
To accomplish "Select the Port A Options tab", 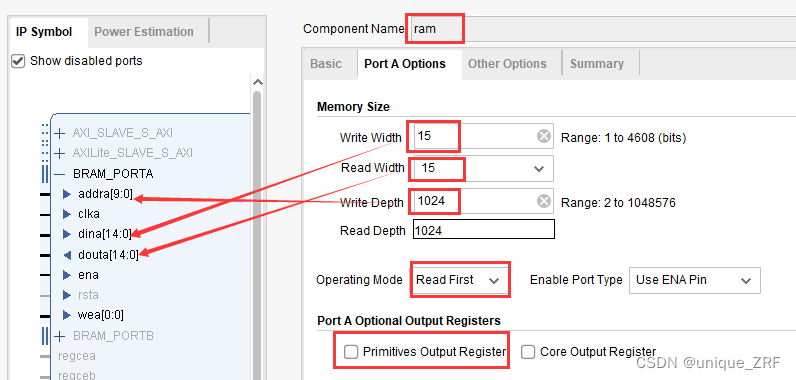I will (x=405, y=64).
